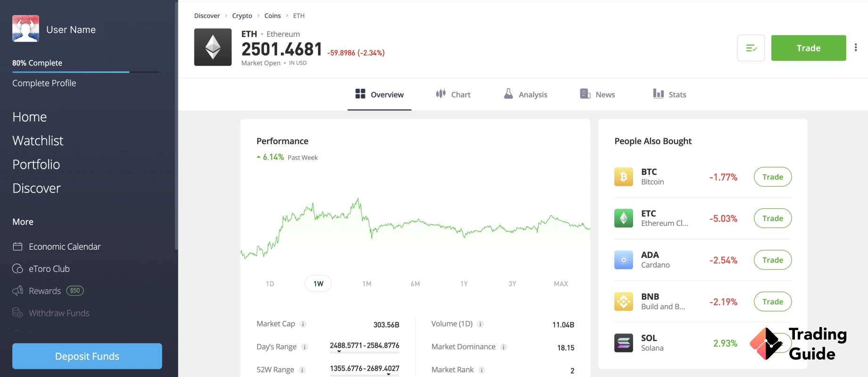This screenshot has height=377, width=868.
Task: Open the News tab
Action: pyautogui.click(x=597, y=95)
